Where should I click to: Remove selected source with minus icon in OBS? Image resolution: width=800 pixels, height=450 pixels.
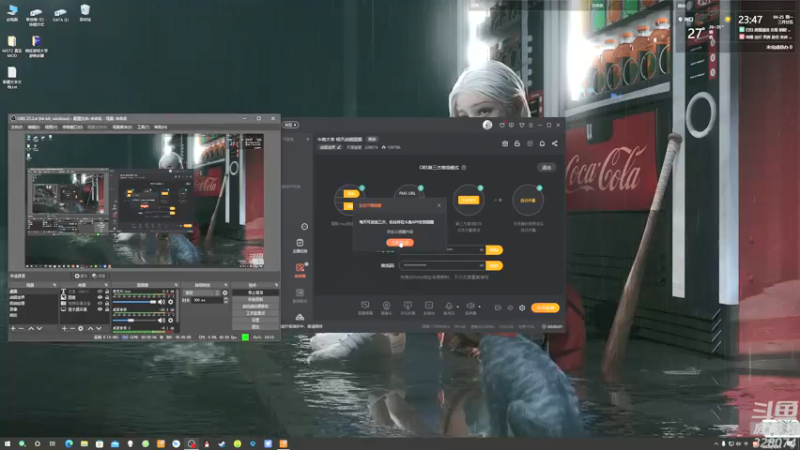[x=72, y=329]
